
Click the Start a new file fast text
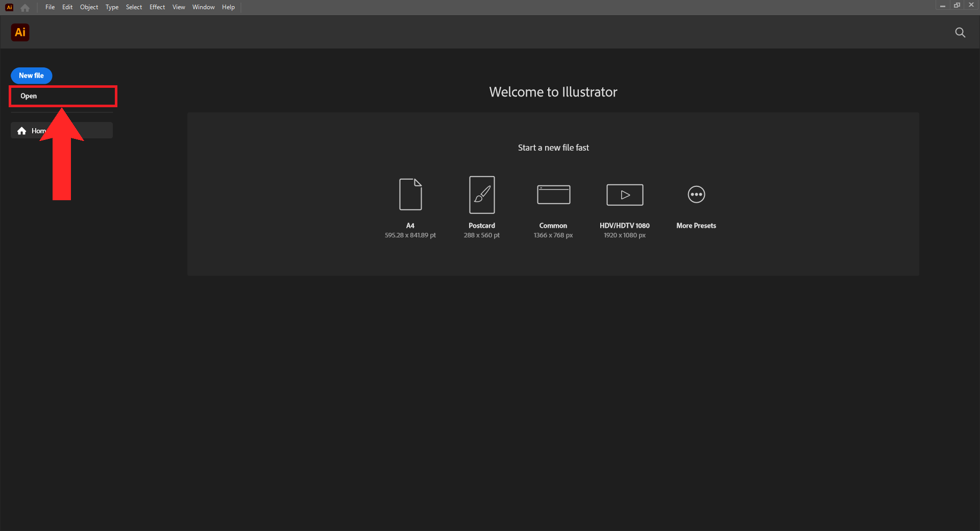point(553,148)
